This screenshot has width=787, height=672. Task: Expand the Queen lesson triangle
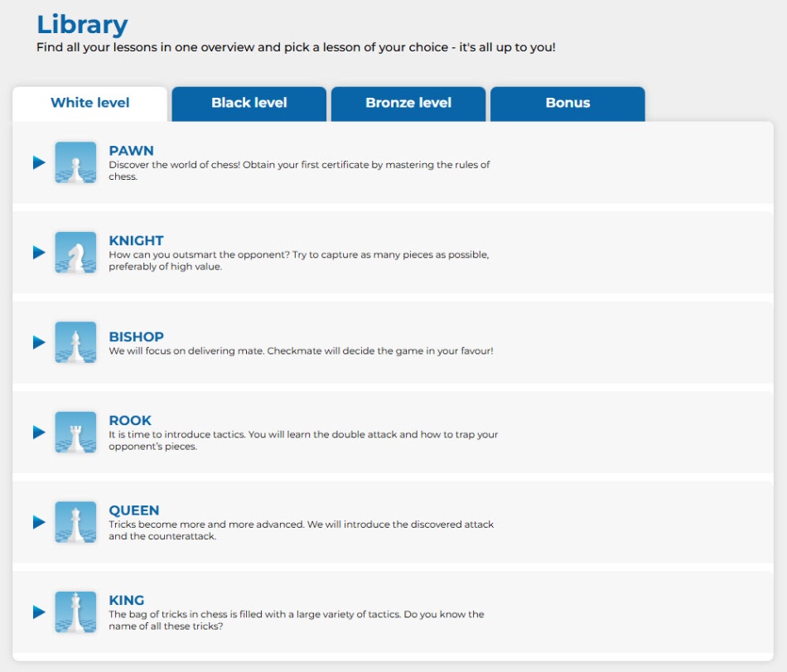tap(39, 522)
